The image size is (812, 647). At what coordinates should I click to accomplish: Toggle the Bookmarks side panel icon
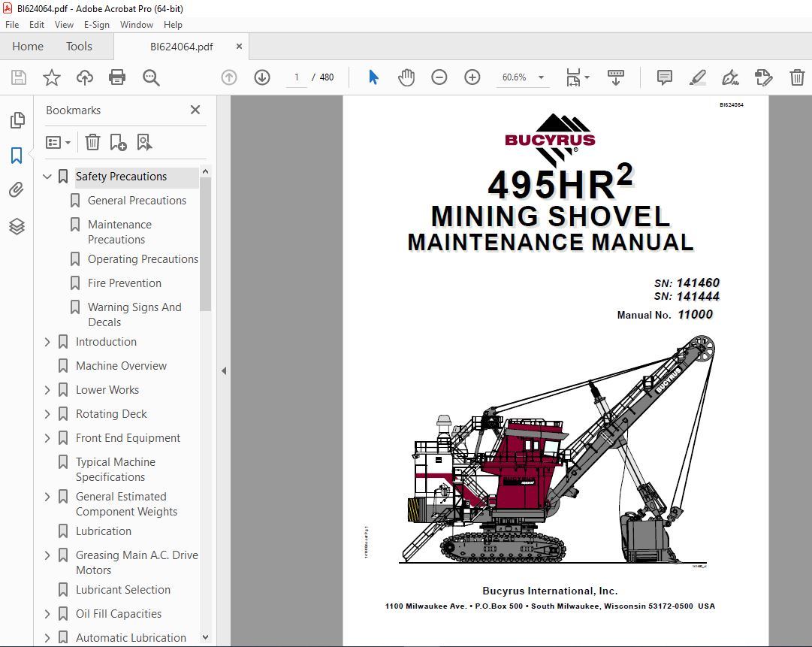point(17,156)
